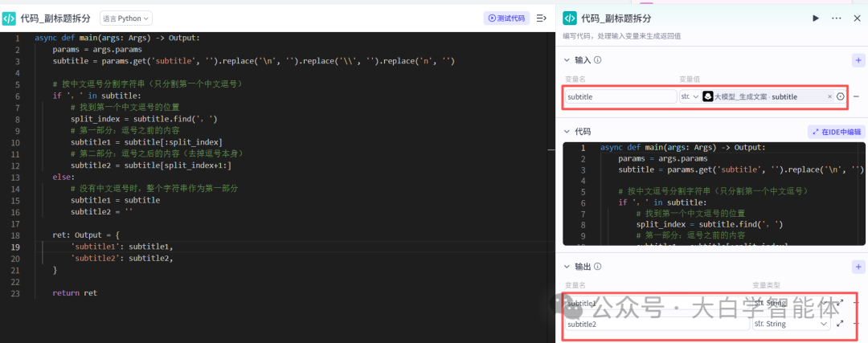
Task: Click the 变量类型 column label
Action: tap(766, 285)
